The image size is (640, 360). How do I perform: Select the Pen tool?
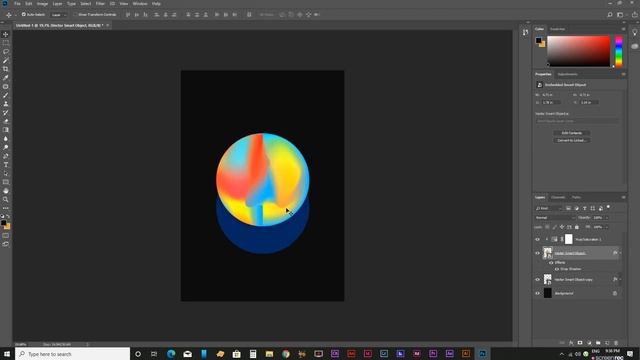point(6,156)
